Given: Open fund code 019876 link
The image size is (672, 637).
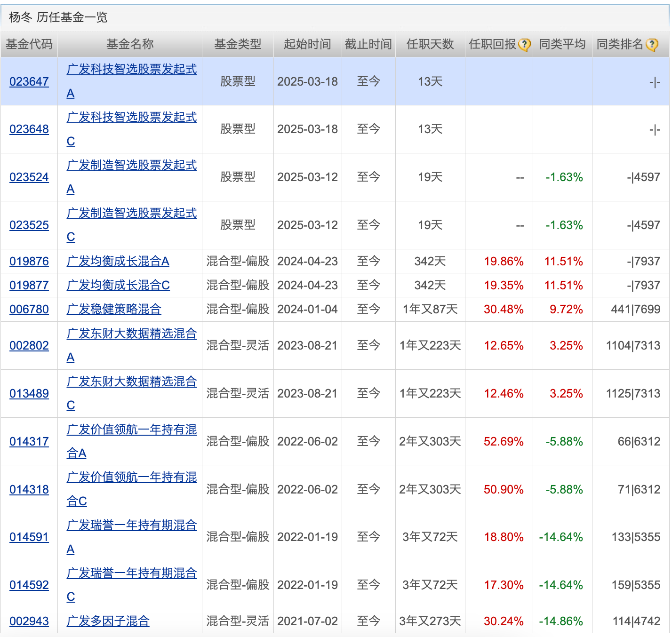Looking at the screenshot, I should pos(29,261).
